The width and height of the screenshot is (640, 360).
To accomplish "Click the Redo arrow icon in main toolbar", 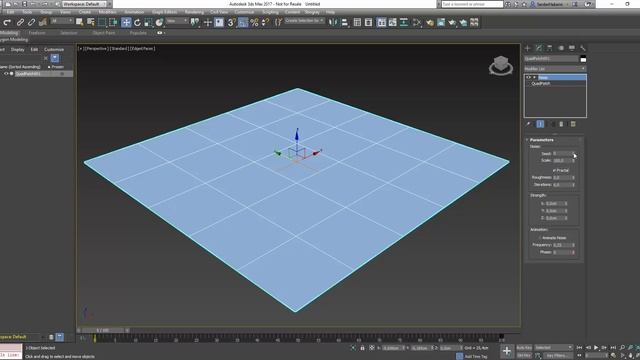I will click(7, 22).
